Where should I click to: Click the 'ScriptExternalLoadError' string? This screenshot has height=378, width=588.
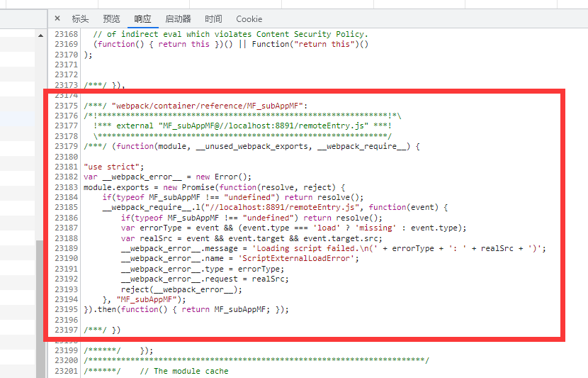click(x=296, y=259)
